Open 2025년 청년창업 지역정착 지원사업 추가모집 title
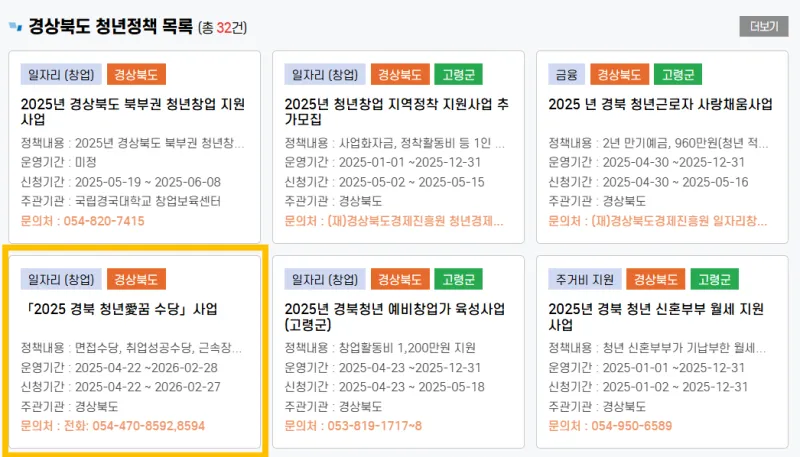Image resolution: width=800 pixels, height=457 pixels. [396, 112]
